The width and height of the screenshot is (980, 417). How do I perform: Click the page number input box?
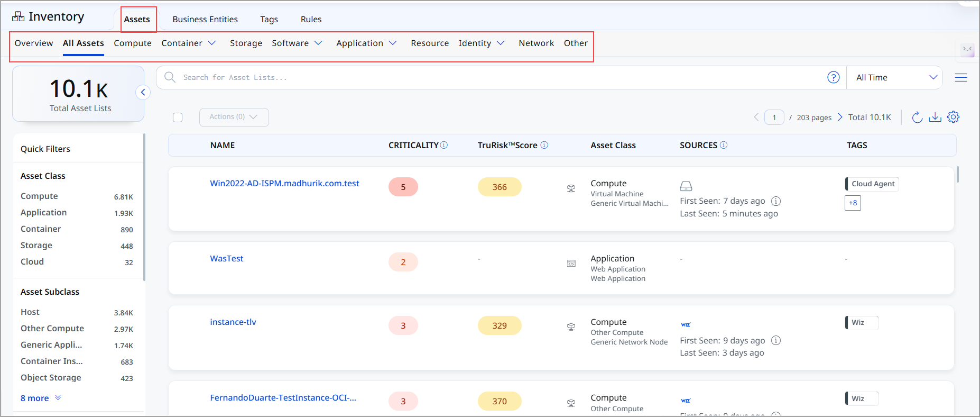[x=774, y=117]
